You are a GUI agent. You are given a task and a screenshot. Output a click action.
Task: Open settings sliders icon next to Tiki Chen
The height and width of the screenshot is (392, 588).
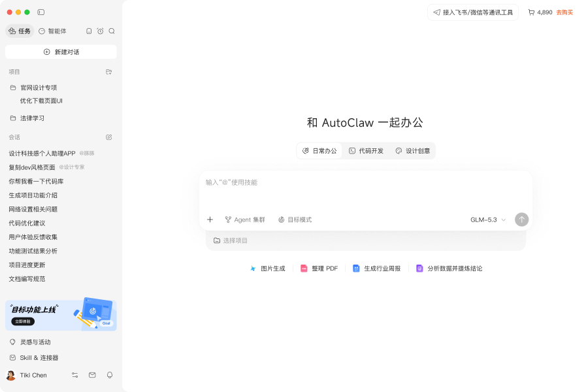point(75,375)
